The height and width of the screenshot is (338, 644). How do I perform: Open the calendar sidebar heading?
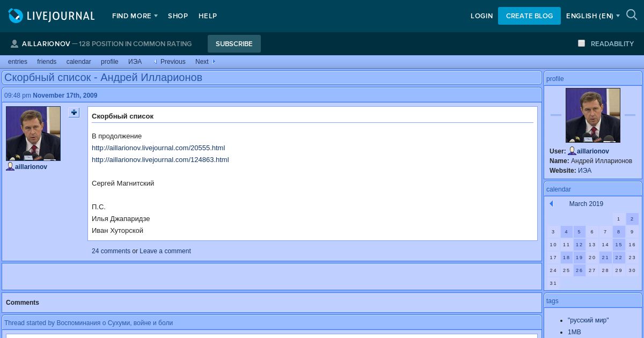(559, 189)
